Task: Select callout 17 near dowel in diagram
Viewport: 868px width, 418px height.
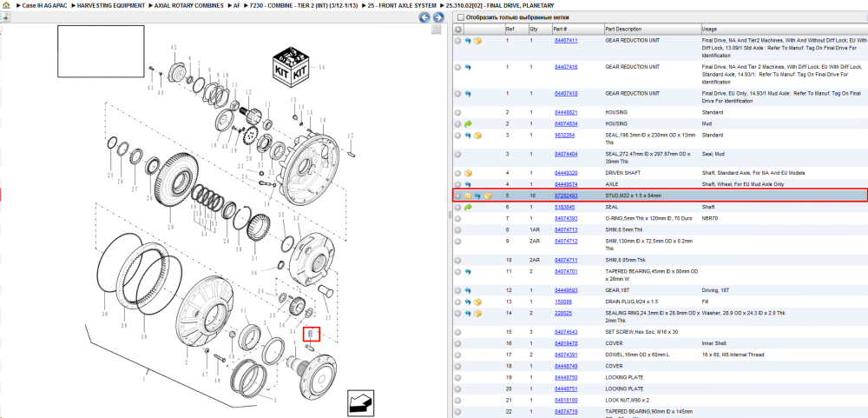Action: point(350,136)
